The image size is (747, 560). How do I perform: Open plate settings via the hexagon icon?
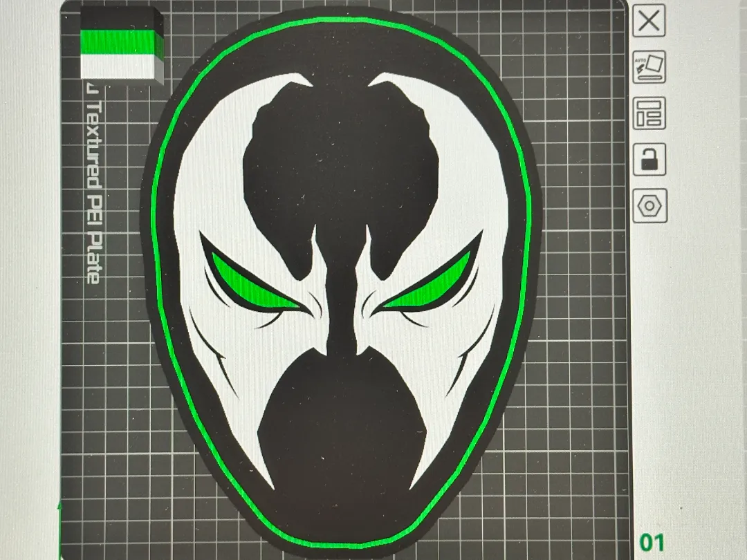(x=649, y=206)
